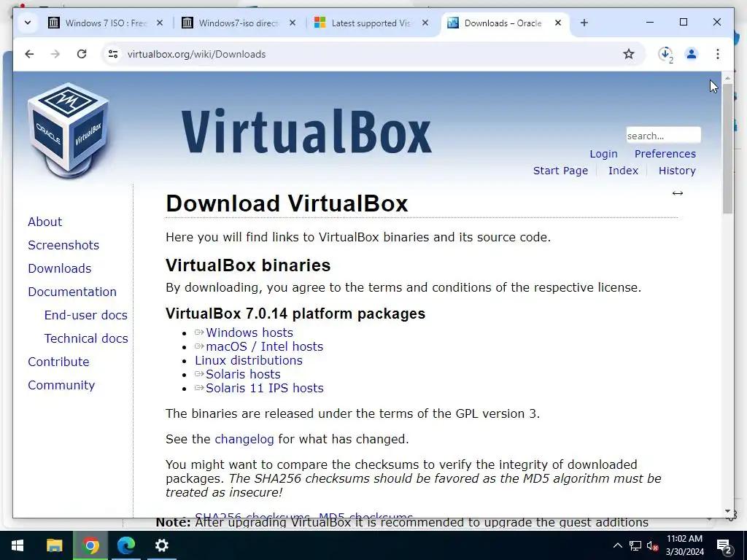Image resolution: width=747 pixels, height=560 pixels.
Task: Click the page vertical scrollbar thumb
Action: click(x=727, y=148)
